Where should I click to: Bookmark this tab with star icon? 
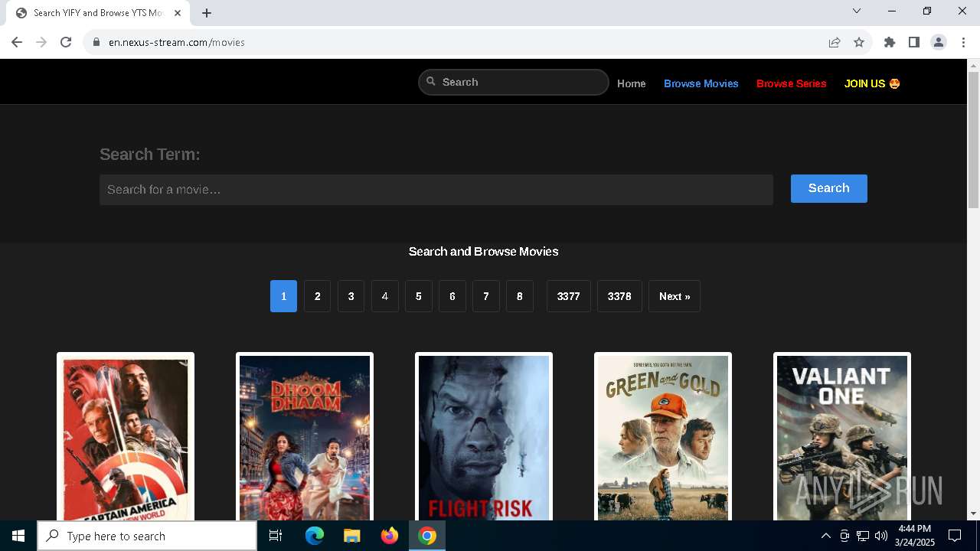click(x=859, y=42)
